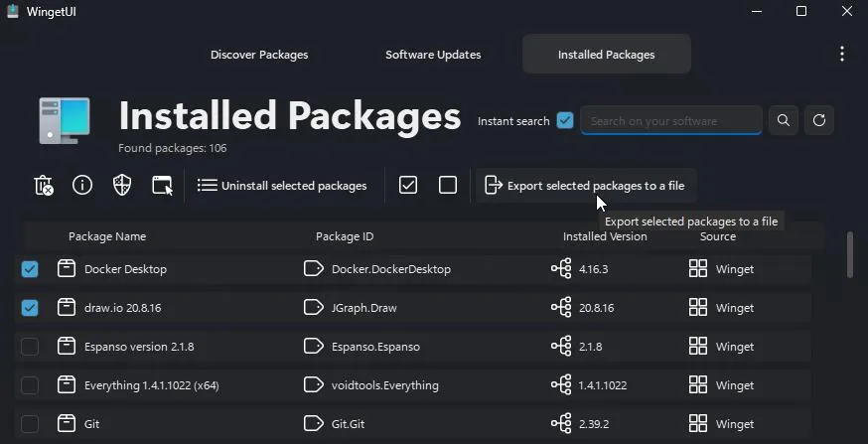The image size is (868, 444).
Task: Click the Docker Desktop package name
Action: (x=125, y=269)
